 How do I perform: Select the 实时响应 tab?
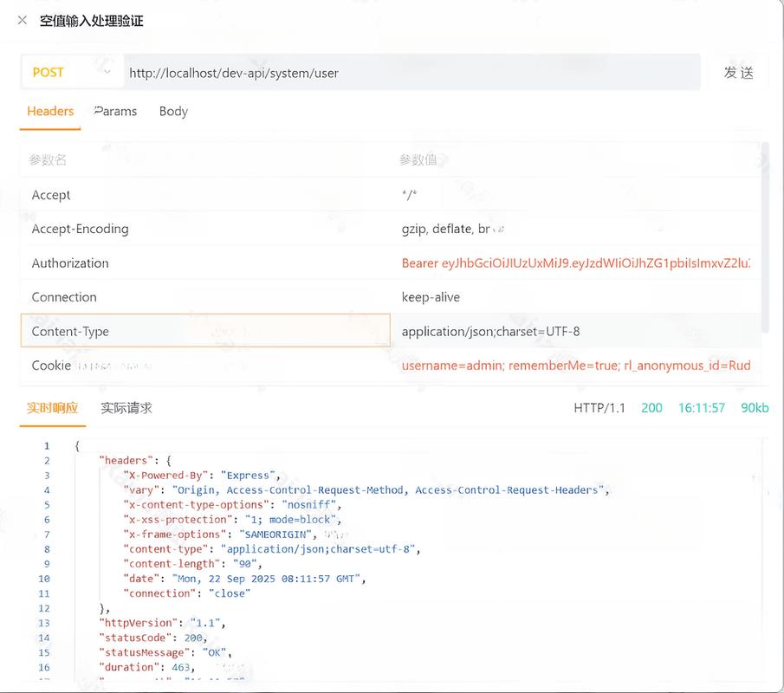click(x=53, y=408)
